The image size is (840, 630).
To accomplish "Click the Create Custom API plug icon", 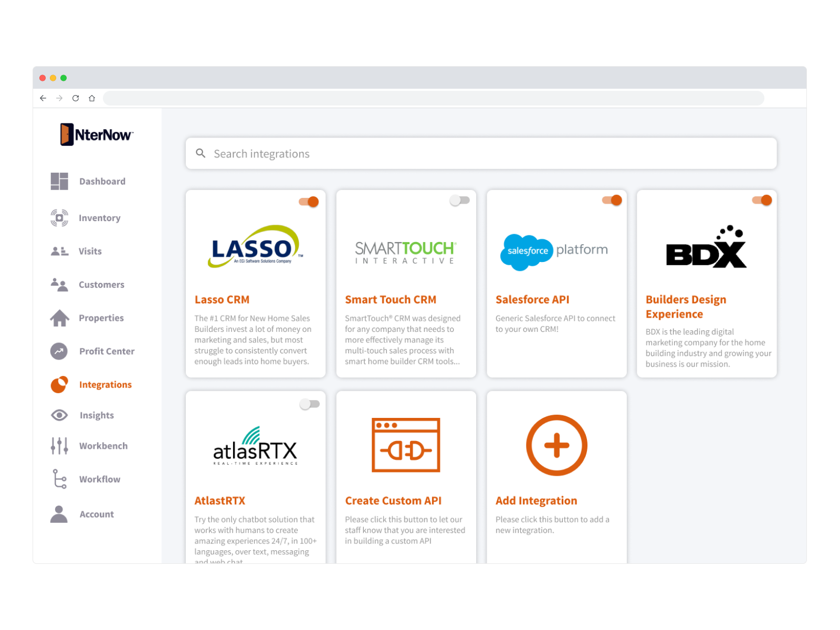I will point(406,445).
